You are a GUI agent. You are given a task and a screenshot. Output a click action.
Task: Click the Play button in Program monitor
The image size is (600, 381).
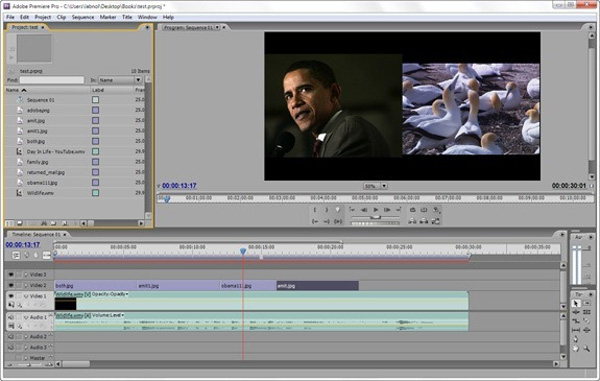(x=376, y=210)
